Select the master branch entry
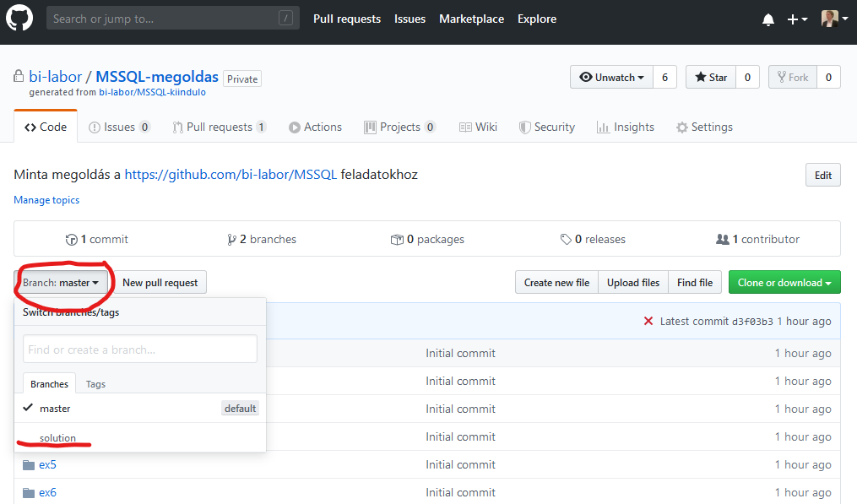857x504 pixels. click(x=140, y=409)
